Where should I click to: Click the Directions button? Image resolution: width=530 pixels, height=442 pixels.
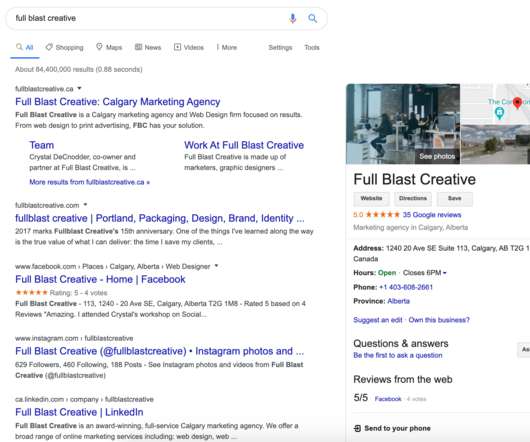[413, 198]
